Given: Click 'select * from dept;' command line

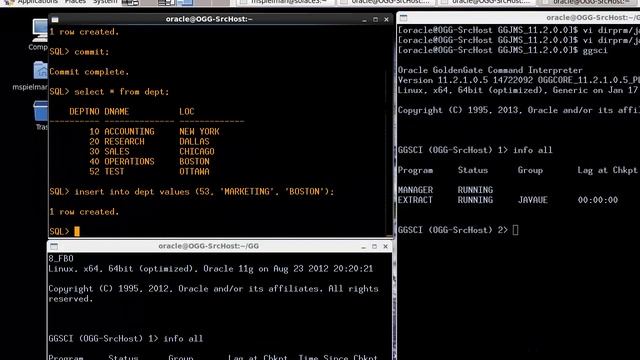Looking at the screenshot, I should pos(122,92).
